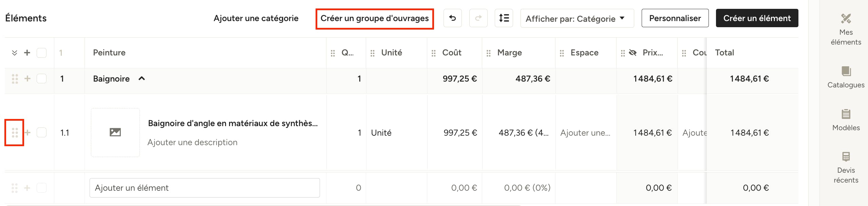Check the Baignoire group checkbox

(x=41, y=79)
